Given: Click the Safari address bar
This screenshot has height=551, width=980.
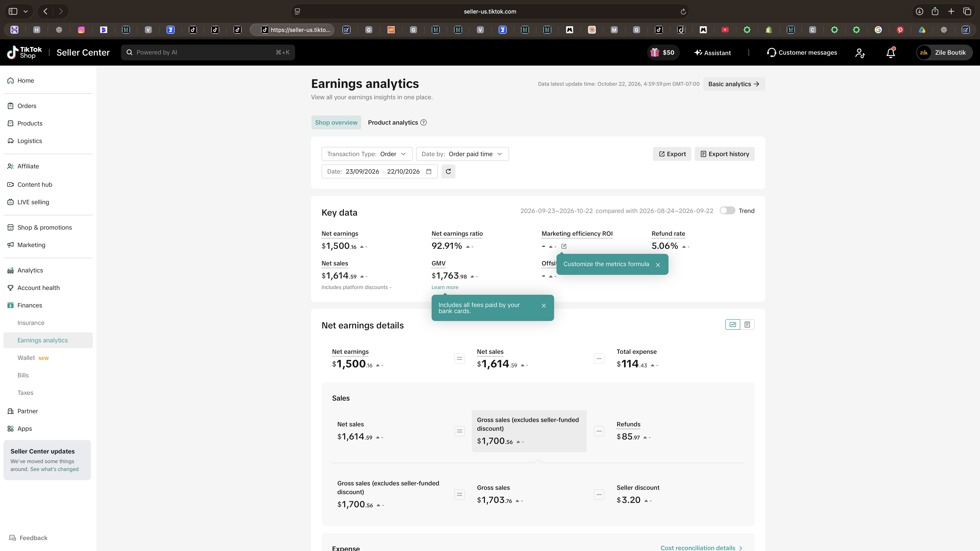Looking at the screenshot, I should 490,11.
